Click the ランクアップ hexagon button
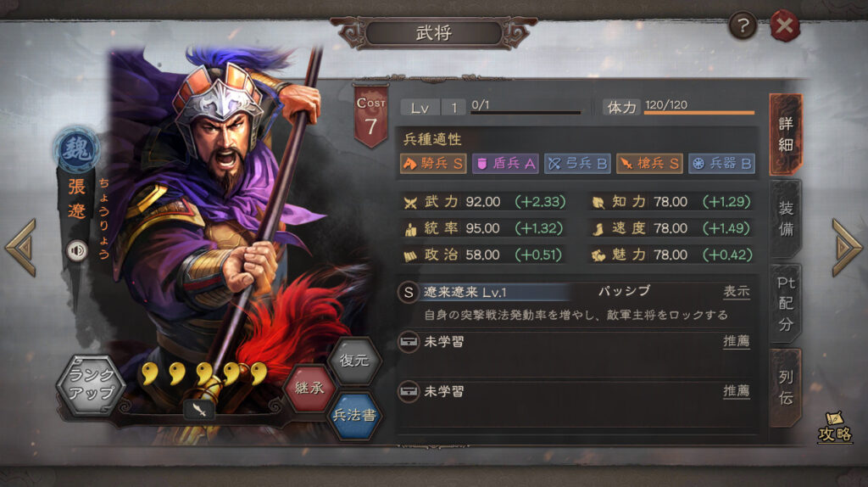Screen dimensions: 868x487 click(x=91, y=385)
